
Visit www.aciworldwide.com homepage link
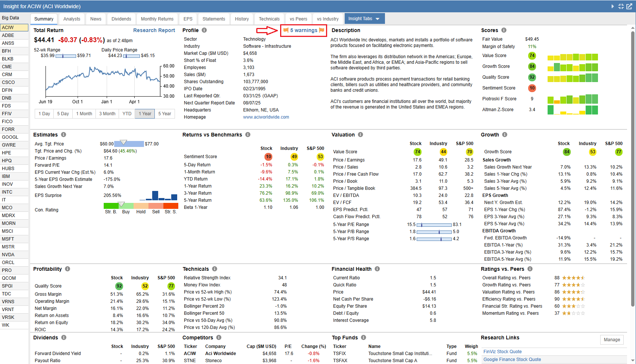click(x=266, y=117)
